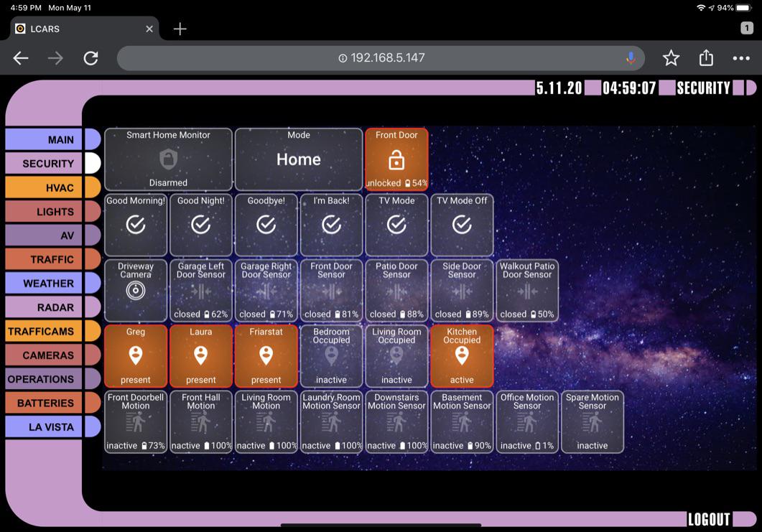This screenshot has height=532, width=762.
Task: Tap the address bar showing 192.168.5.147
Action: click(381, 58)
